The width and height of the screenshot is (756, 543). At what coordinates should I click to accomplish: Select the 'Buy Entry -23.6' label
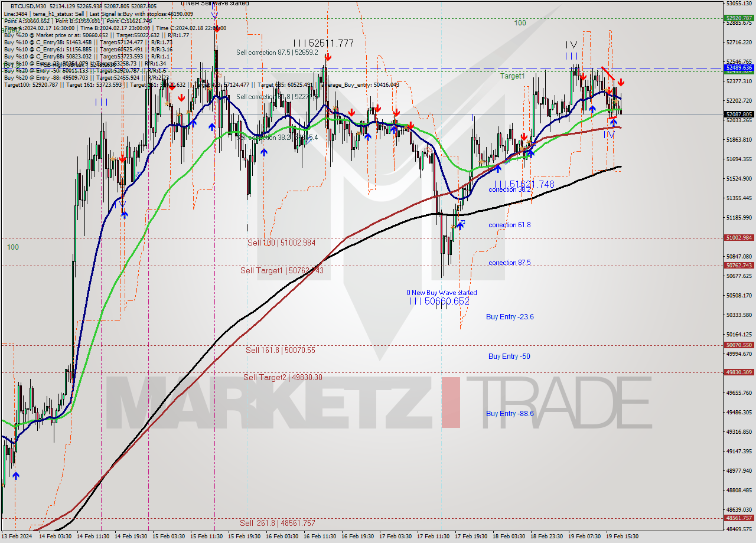510,317
